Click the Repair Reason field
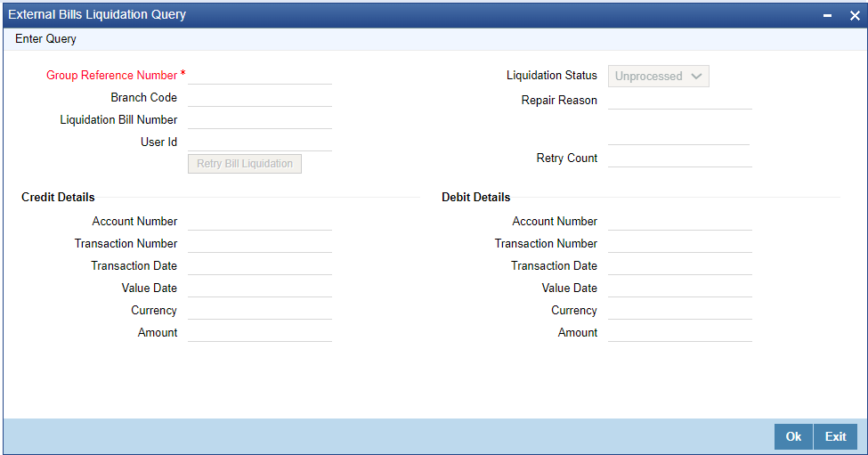 point(680,101)
